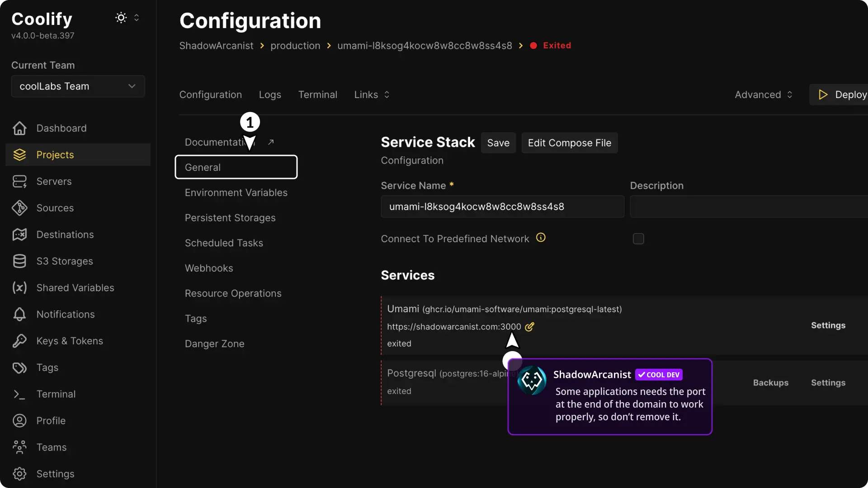Select Servers in the sidebar
868x488 pixels.
coord(54,181)
